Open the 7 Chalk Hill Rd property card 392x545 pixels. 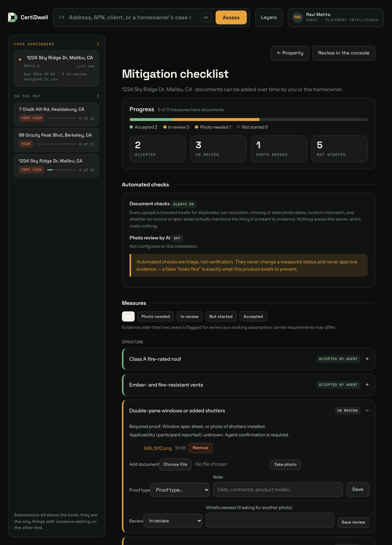57,114
